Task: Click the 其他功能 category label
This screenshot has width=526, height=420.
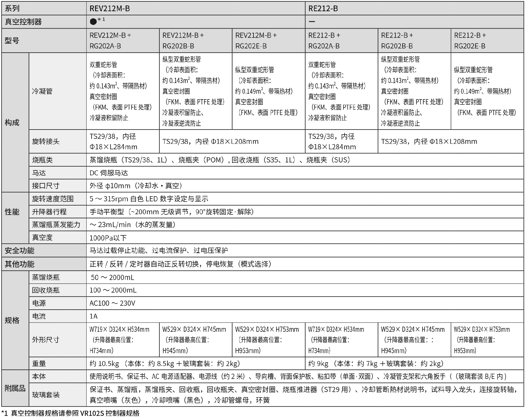Action: [19, 264]
